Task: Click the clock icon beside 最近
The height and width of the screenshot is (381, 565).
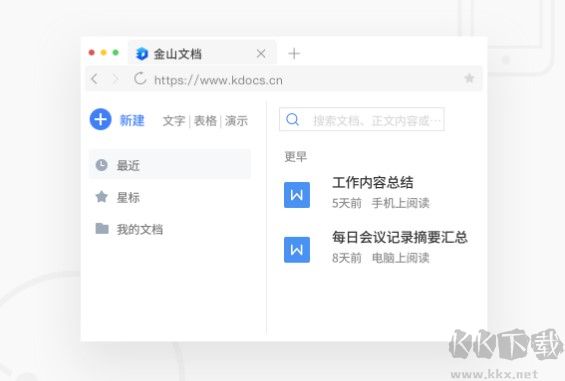Action: click(102, 165)
